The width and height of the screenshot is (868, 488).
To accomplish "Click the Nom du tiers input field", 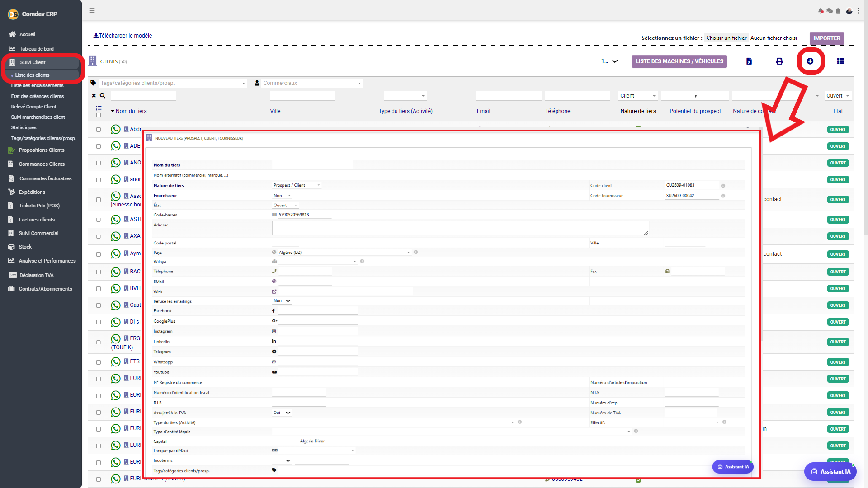I will (x=312, y=164).
